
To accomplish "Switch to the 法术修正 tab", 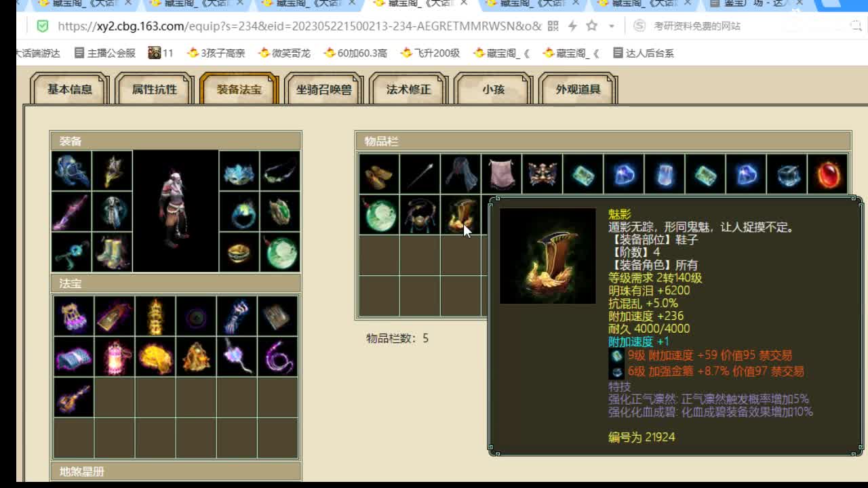I will [x=408, y=89].
